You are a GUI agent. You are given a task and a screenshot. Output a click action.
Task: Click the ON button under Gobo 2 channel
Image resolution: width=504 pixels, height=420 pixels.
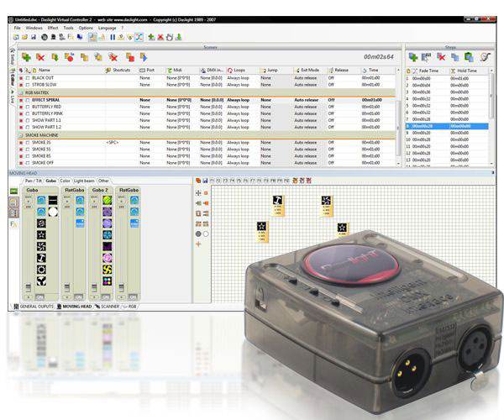[106, 297]
